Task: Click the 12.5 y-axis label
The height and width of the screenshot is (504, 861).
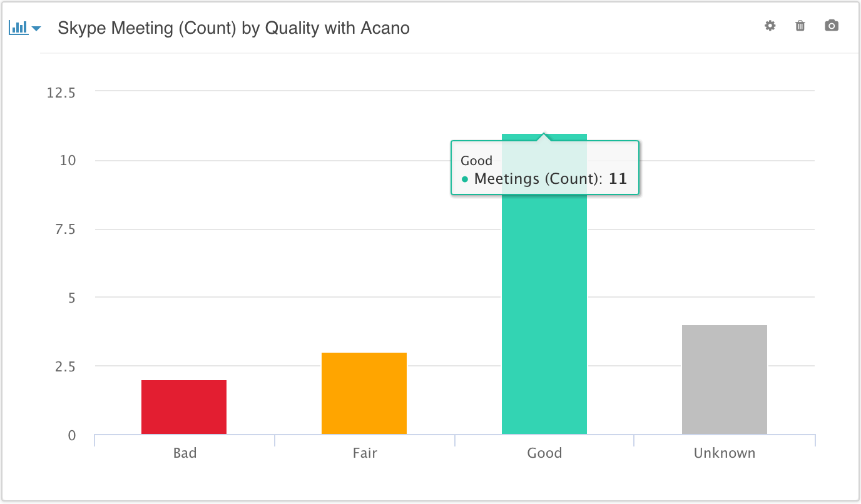Action: coord(61,93)
